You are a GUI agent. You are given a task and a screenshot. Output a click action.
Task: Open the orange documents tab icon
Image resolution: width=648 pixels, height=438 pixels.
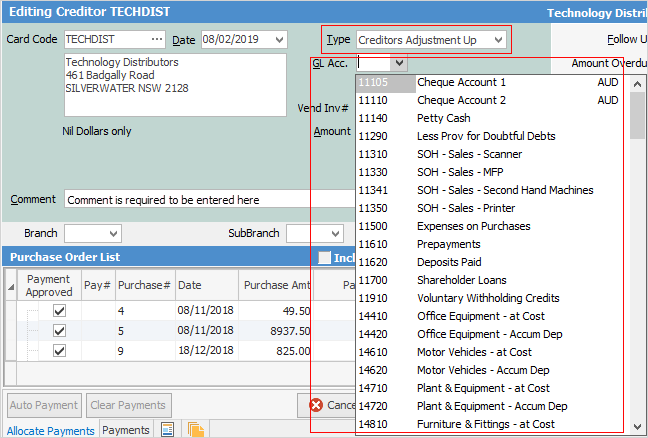[x=195, y=430]
